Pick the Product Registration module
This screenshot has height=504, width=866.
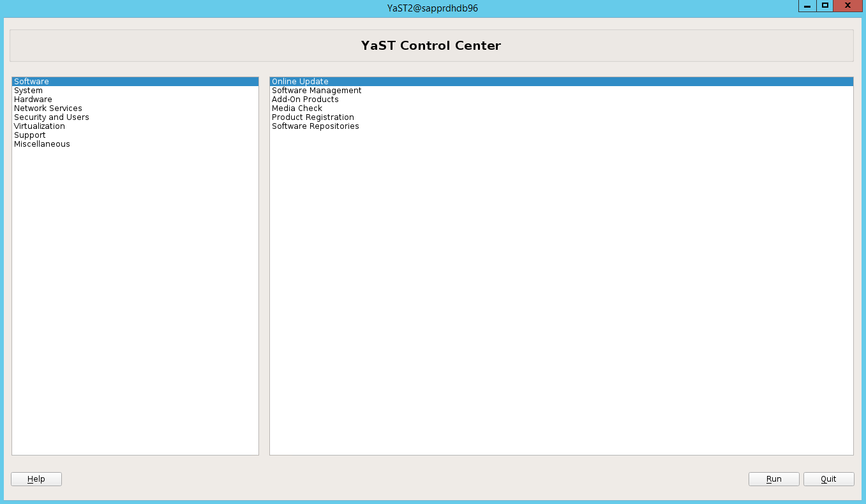(562, 117)
